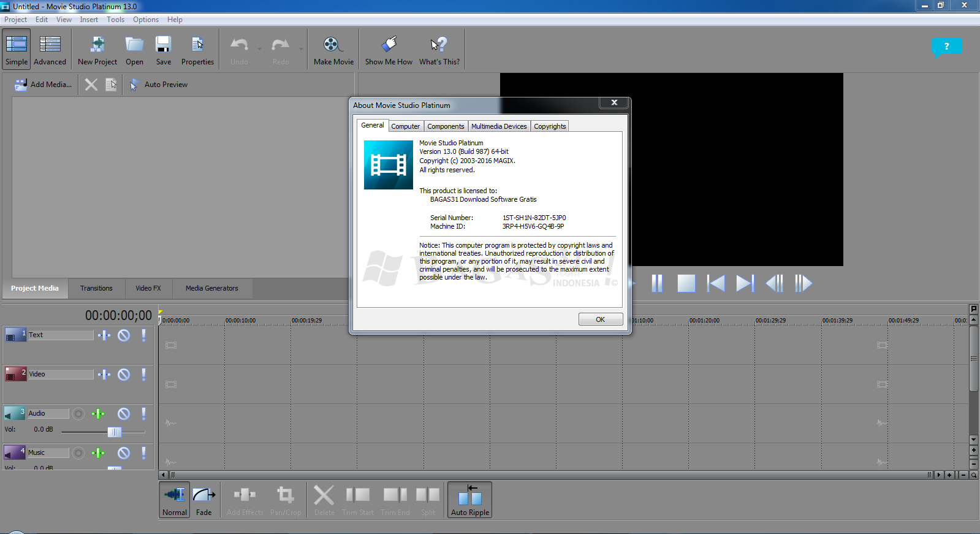Switch to Advanced editing mode
The height and width of the screenshot is (534, 980).
[x=50, y=50]
